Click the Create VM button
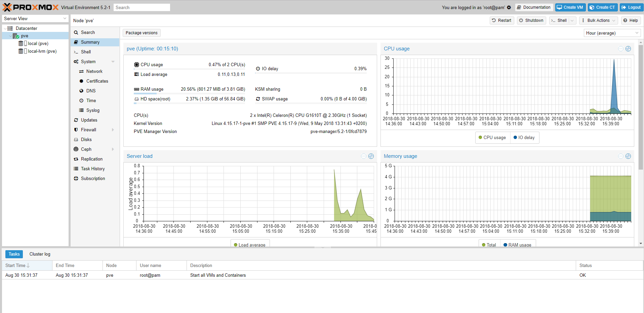Viewport: 644px width, 313px height. (x=570, y=7)
